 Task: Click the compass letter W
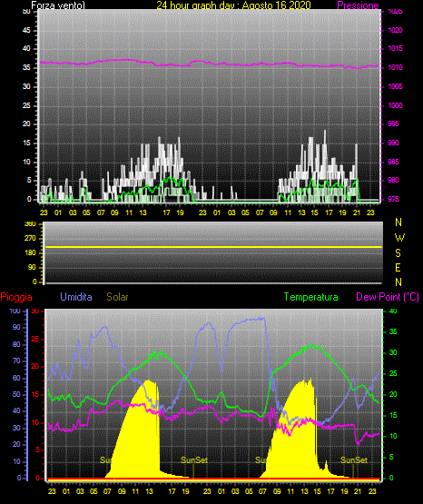(399, 238)
